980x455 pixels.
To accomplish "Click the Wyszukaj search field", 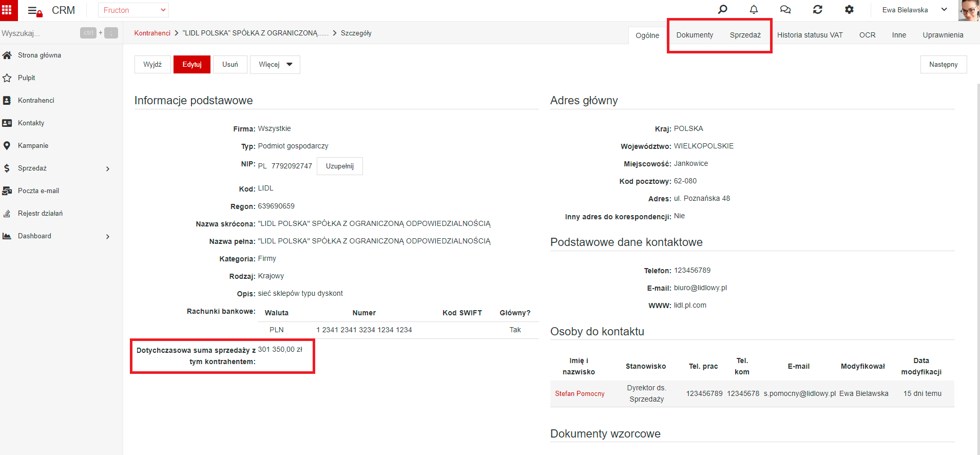I will [x=39, y=33].
